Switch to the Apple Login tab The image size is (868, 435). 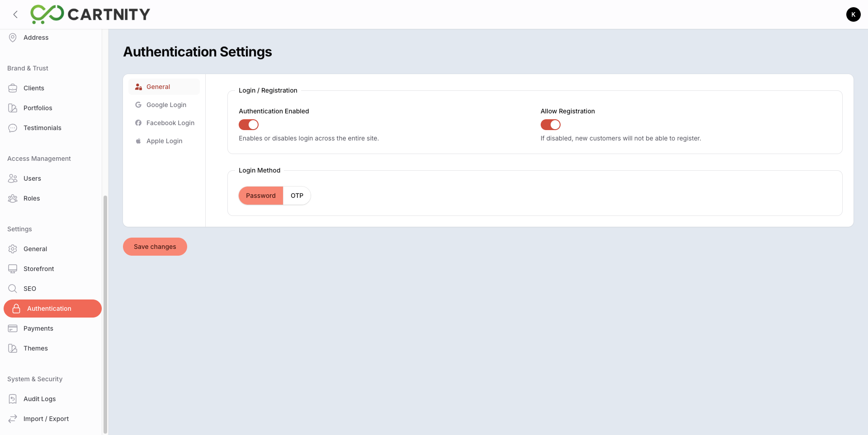(164, 141)
